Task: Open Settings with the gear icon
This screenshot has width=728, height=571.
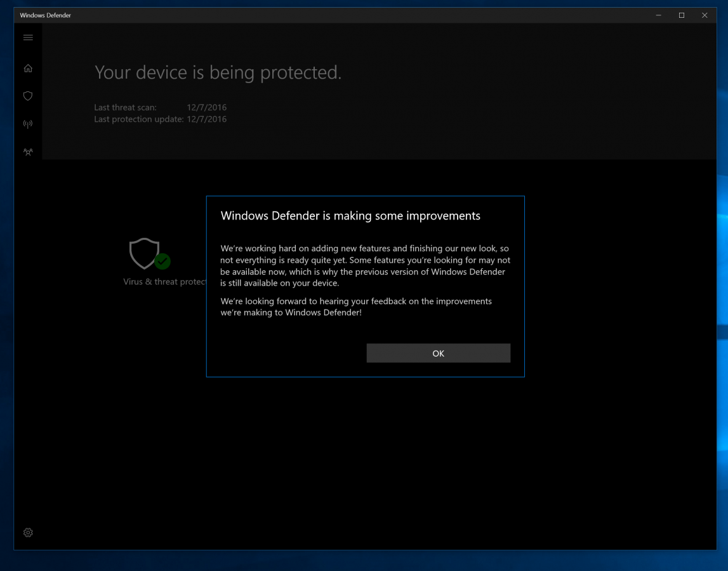Action: 28,532
